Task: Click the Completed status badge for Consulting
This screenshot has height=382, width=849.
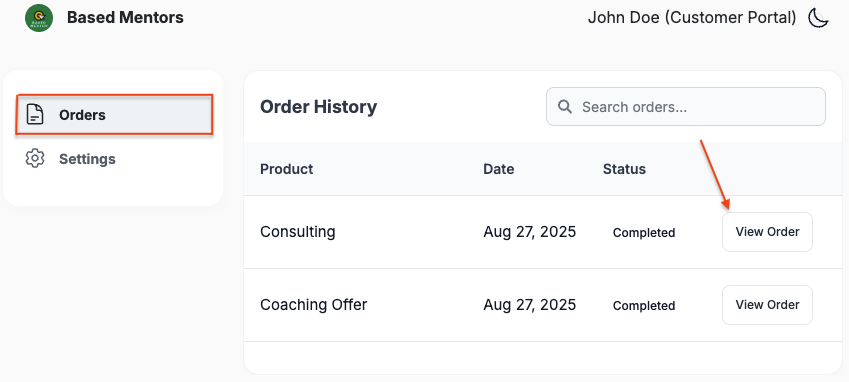Action: [644, 233]
